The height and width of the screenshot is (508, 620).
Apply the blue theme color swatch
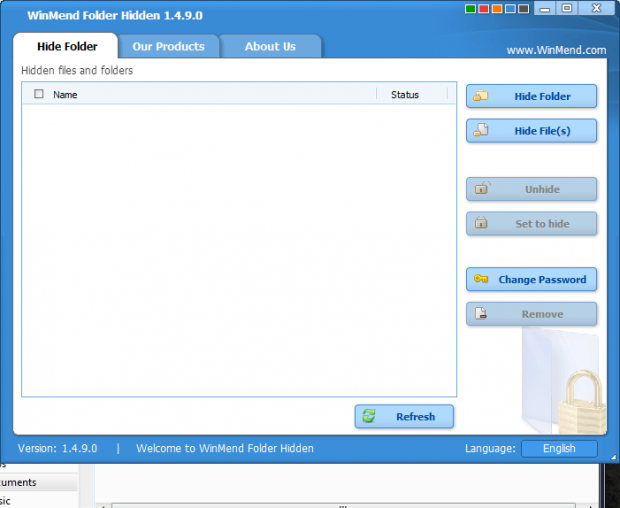tap(510, 9)
